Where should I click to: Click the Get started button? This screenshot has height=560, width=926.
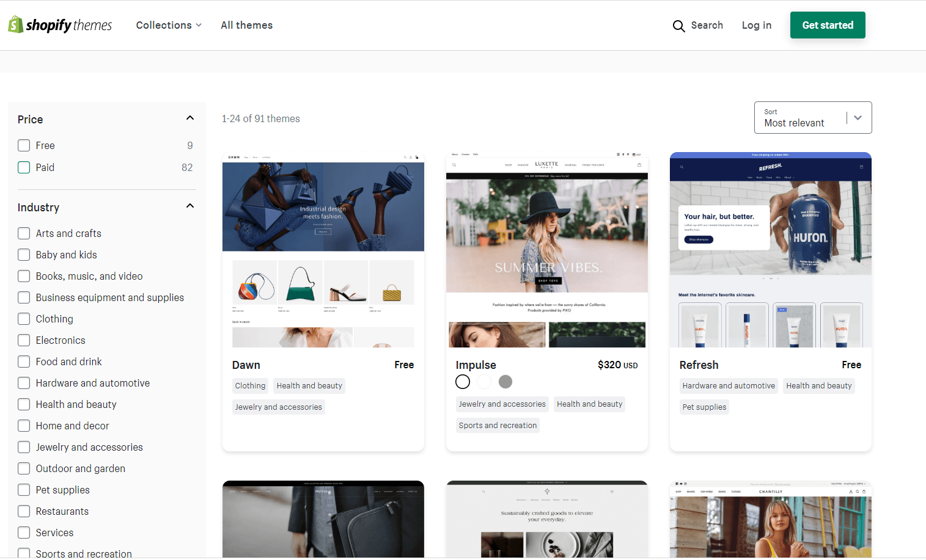[828, 25]
